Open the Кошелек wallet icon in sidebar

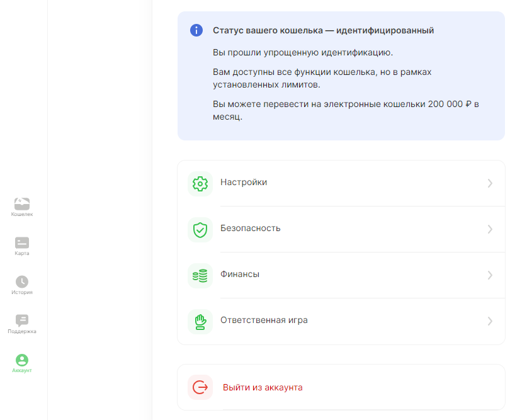tap(22, 203)
